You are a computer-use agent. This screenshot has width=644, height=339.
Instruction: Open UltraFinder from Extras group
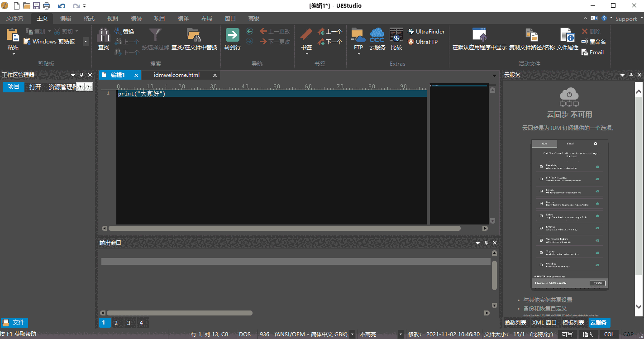click(426, 31)
